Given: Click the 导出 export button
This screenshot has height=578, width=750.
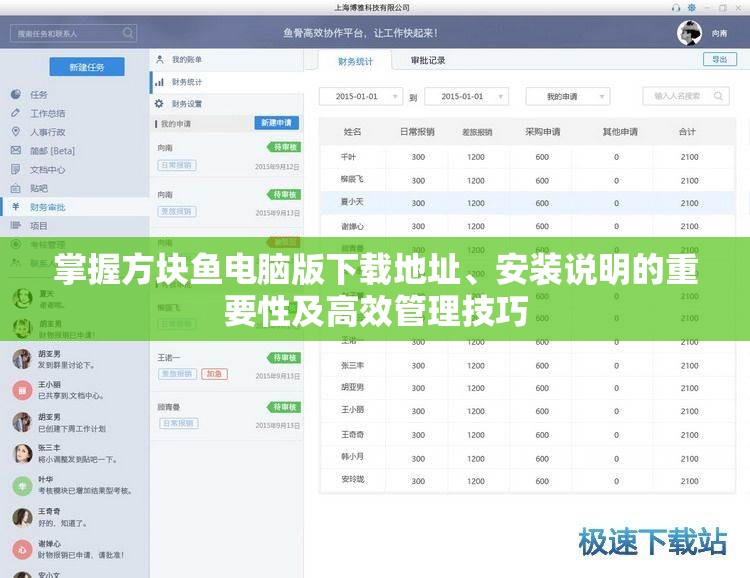Looking at the screenshot, I should click(719, 59).
